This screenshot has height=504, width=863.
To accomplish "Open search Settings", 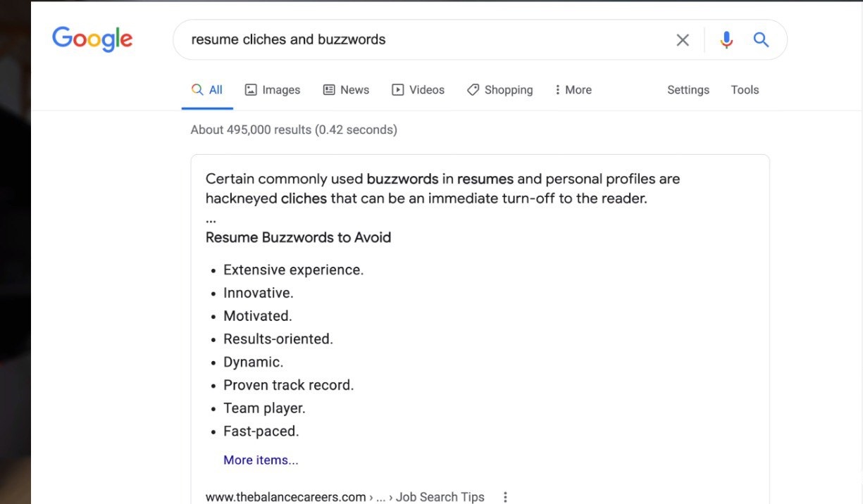I will coord(688,90).
